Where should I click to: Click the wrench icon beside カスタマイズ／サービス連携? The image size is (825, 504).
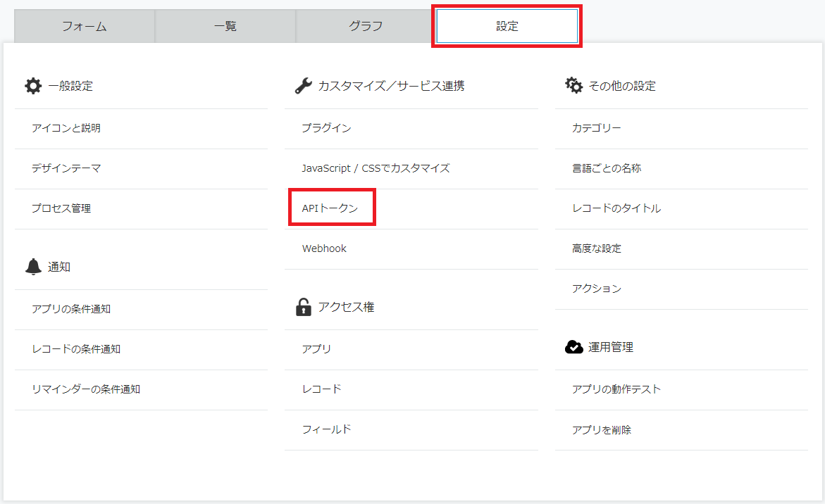[x=303, y=86]
